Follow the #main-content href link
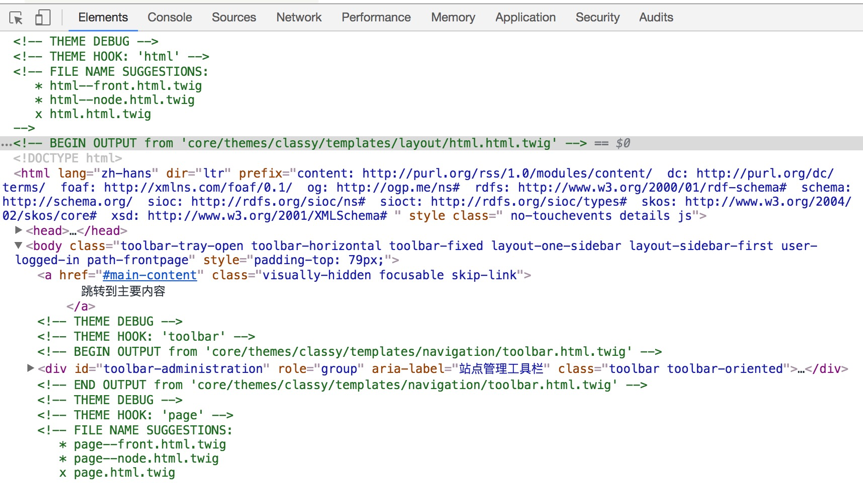 (x=149, y=275)
